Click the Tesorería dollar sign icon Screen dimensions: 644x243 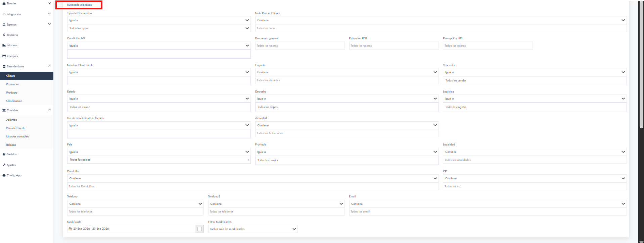pyautogui.click(x=4, y=35)
